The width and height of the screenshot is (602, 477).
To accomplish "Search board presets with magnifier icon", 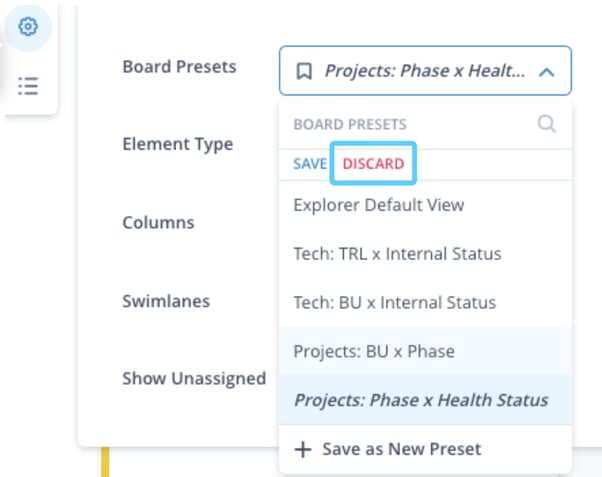I will coord(546,124).
